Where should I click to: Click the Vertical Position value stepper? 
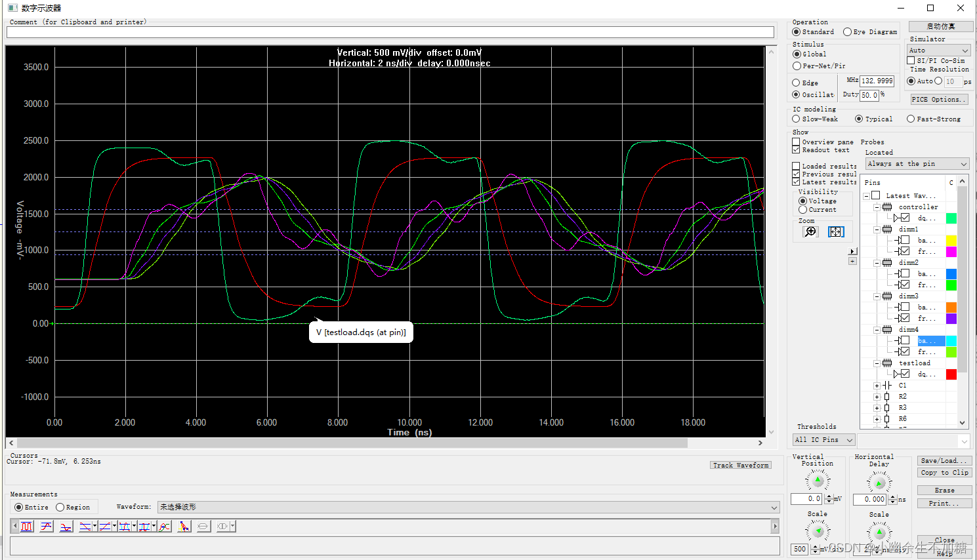coord(829,499)
